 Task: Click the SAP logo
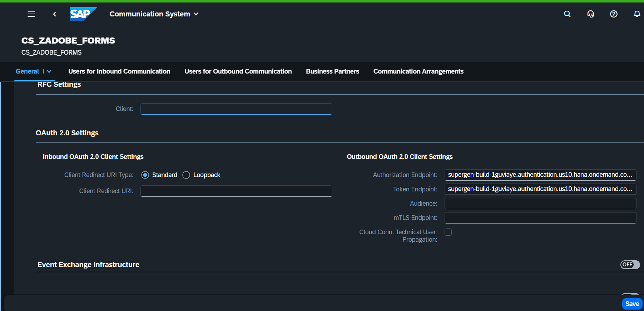[83, 14]
